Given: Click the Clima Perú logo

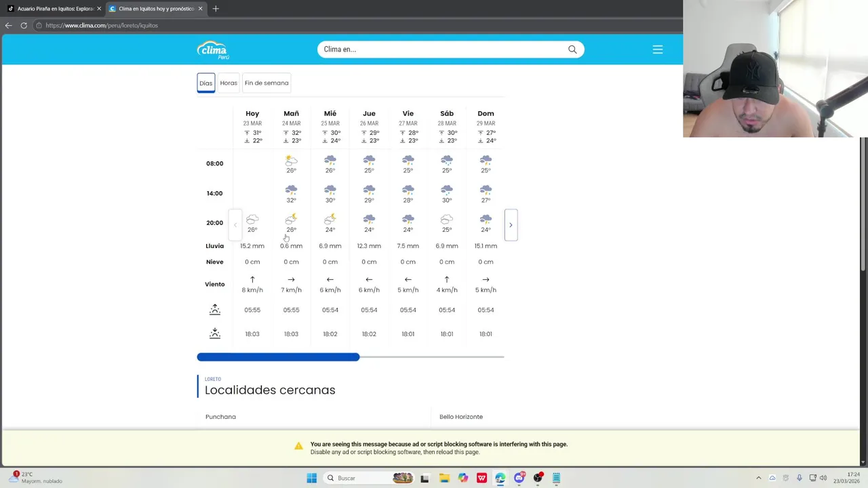Looking at the screenshot, I should (213, 49).
